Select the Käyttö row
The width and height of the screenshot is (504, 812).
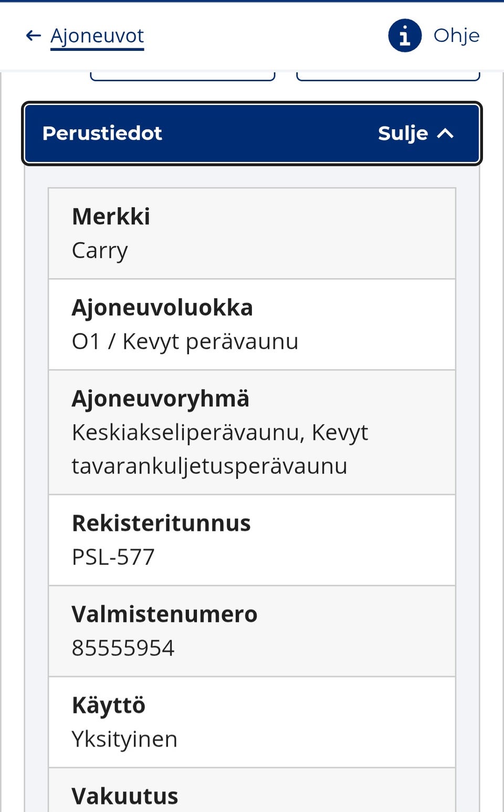point(252,722)
